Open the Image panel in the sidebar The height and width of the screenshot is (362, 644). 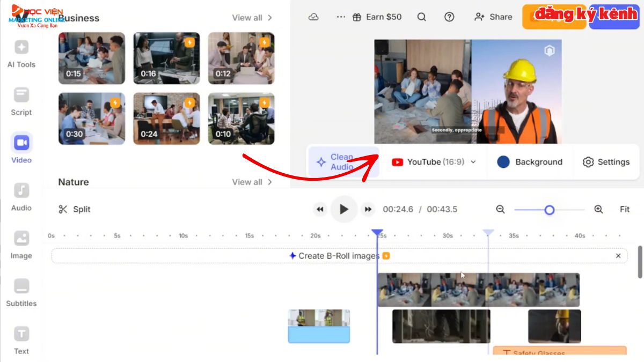click(21, 245)
